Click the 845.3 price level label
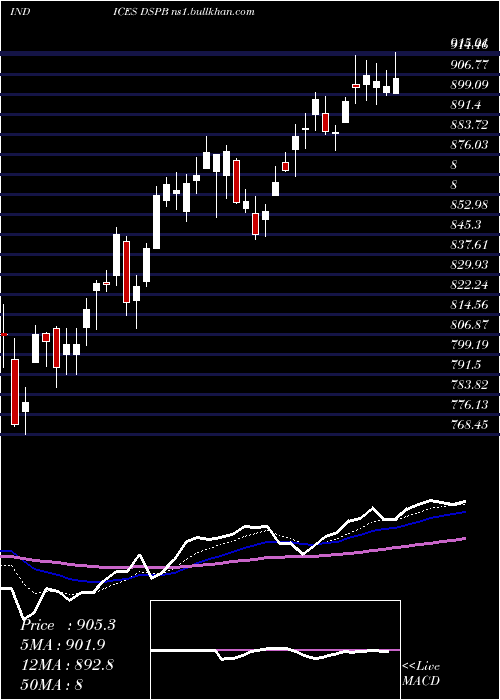Viewport: 500px width, 700px height. [466, 225]
